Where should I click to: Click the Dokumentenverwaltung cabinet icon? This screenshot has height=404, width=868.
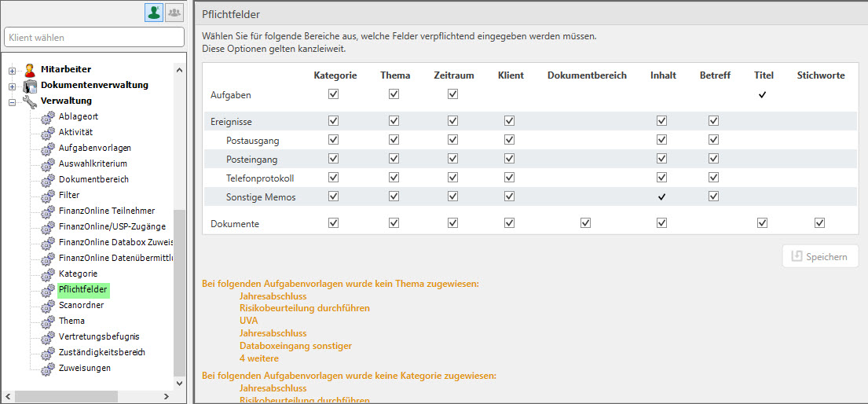click(x=30, y=86)
